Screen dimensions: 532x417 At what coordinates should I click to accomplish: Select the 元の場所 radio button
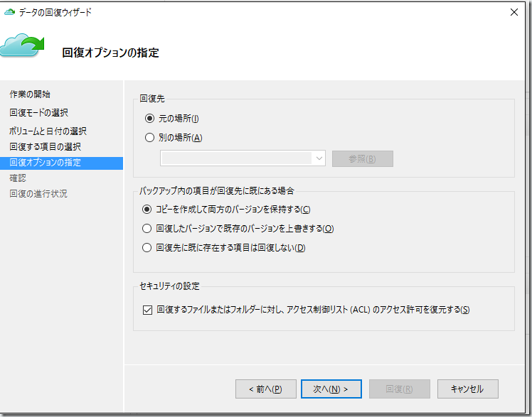click(x=149, y=119)
